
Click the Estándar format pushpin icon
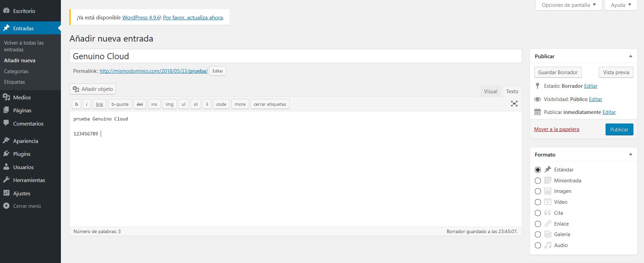point(548,169)
